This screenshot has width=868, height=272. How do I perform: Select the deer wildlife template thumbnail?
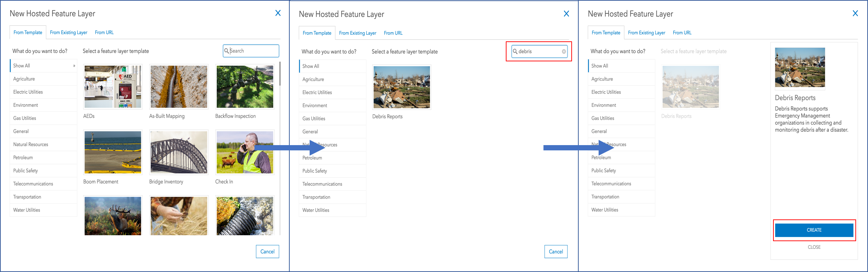[113, 216]
